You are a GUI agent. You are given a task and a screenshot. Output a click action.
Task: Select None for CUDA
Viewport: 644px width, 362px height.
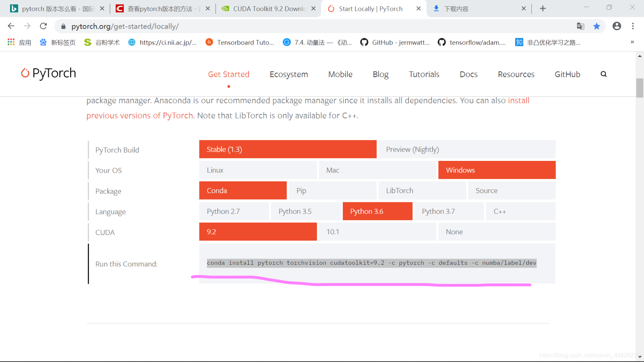tap(497, 232)
